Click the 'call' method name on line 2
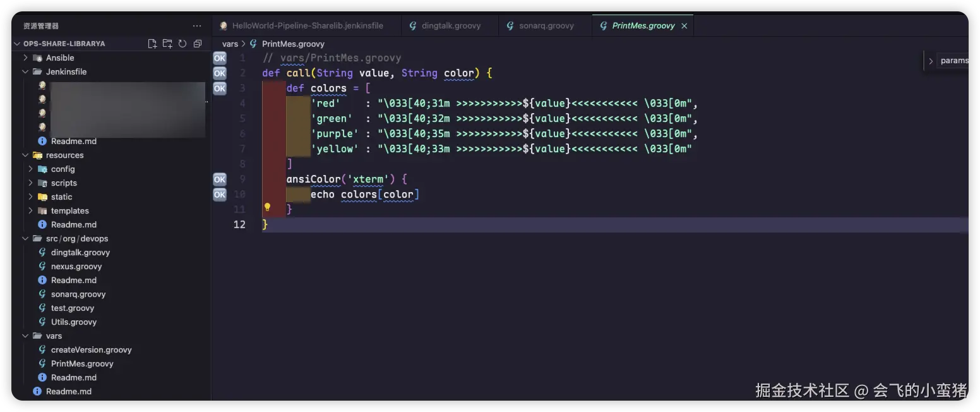This screenshot has height=412, width=980. 298,73
